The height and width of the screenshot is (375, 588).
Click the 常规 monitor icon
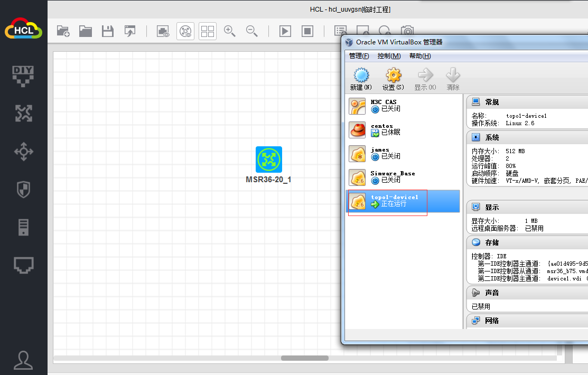tap(476, 101)
